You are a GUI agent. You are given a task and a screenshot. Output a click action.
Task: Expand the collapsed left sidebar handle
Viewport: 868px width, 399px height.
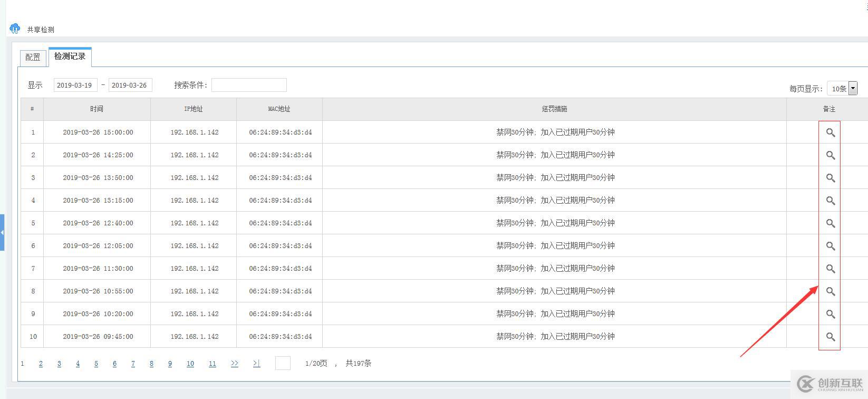coord(2,232)
